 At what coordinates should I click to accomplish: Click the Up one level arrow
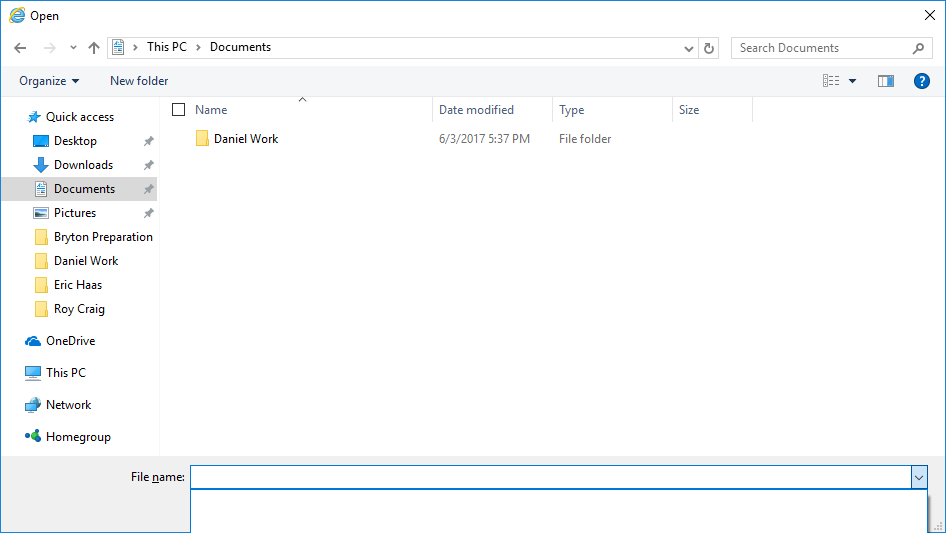pos(94,48)
